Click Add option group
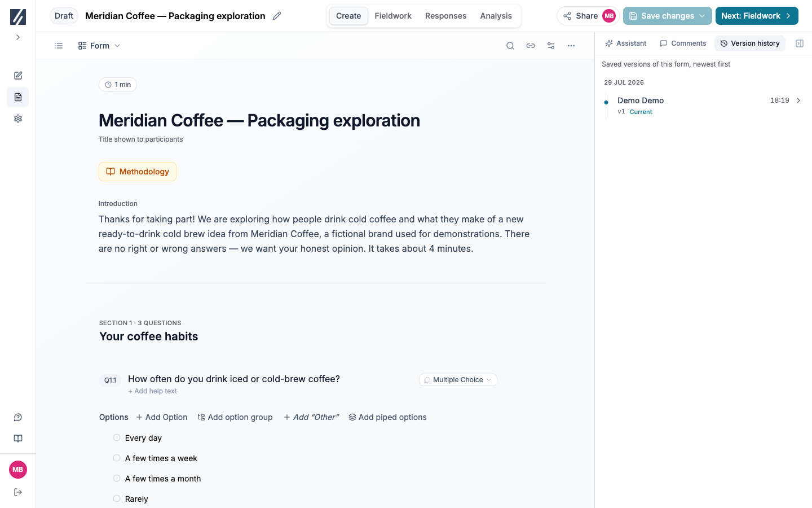The width and height of the screenshot is (812, 508). 235,417
